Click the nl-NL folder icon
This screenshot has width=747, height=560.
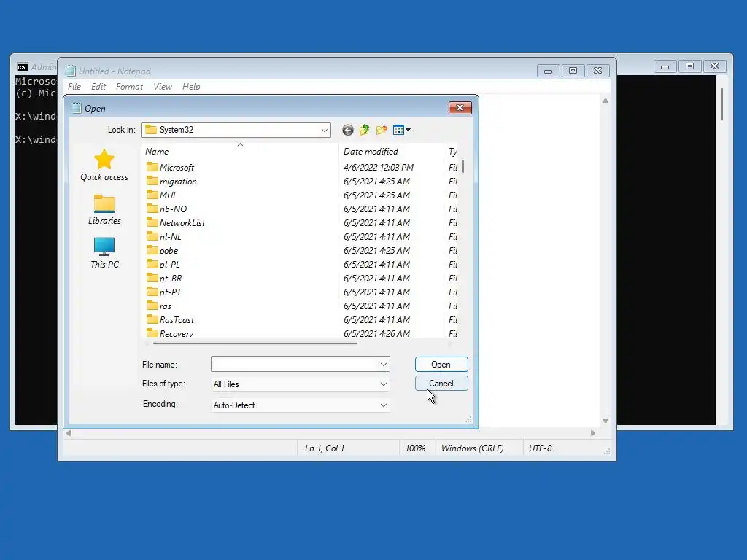tap(152, 236)
